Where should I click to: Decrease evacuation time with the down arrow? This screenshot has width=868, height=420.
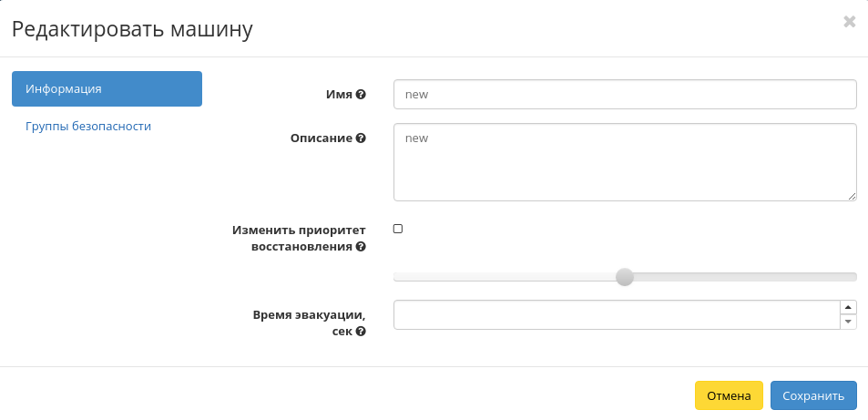(x=848, y=322)
